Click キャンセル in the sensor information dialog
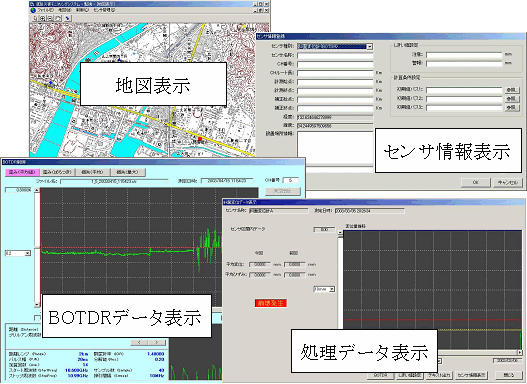 (x=508, y=182)
